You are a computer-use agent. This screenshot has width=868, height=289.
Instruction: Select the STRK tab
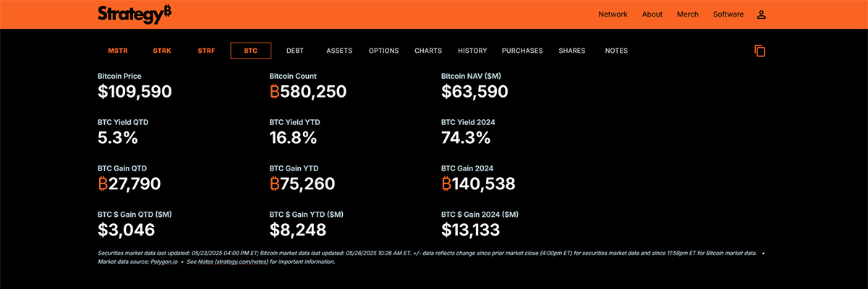(162, 51)
